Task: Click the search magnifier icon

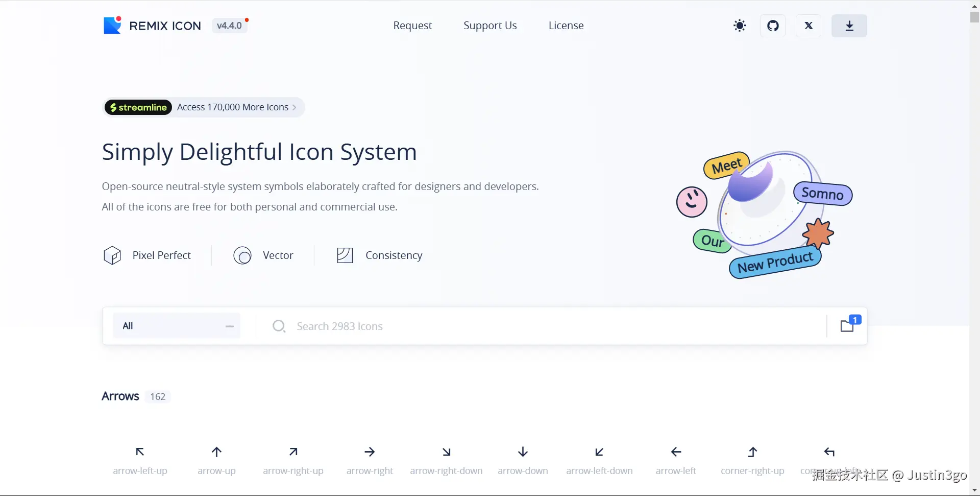Action: 279,326
